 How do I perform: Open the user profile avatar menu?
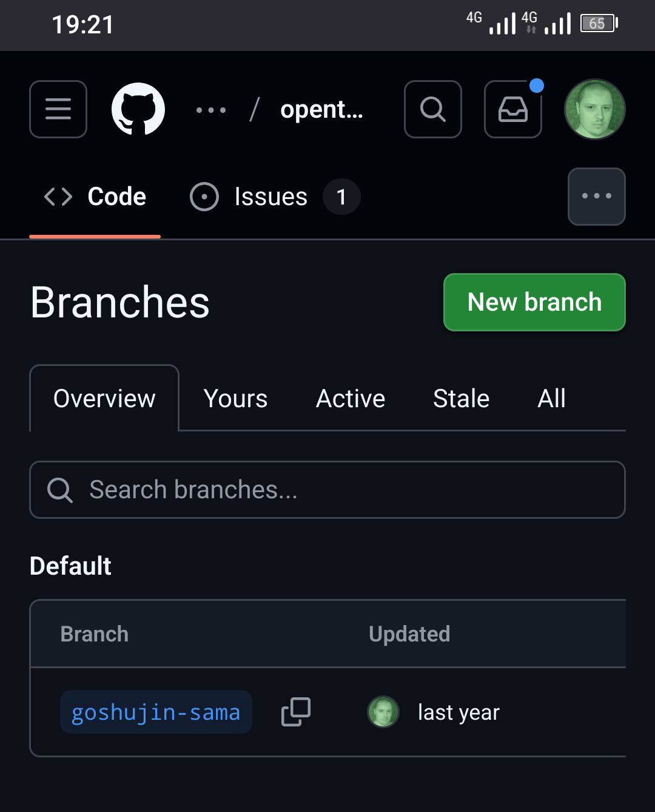coord(594,109)
